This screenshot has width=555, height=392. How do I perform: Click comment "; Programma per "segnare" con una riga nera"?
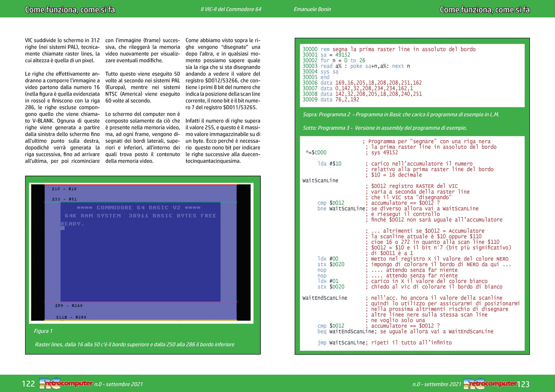(x=426, y=141)
